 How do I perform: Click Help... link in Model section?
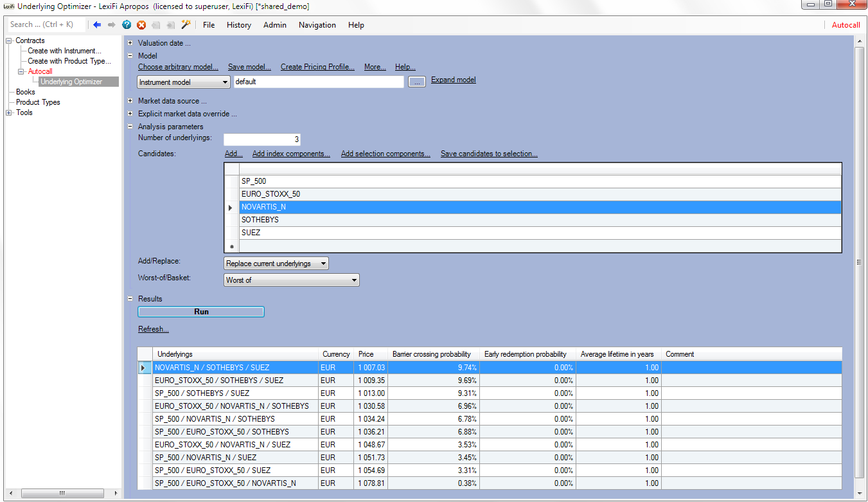[405, 67]
